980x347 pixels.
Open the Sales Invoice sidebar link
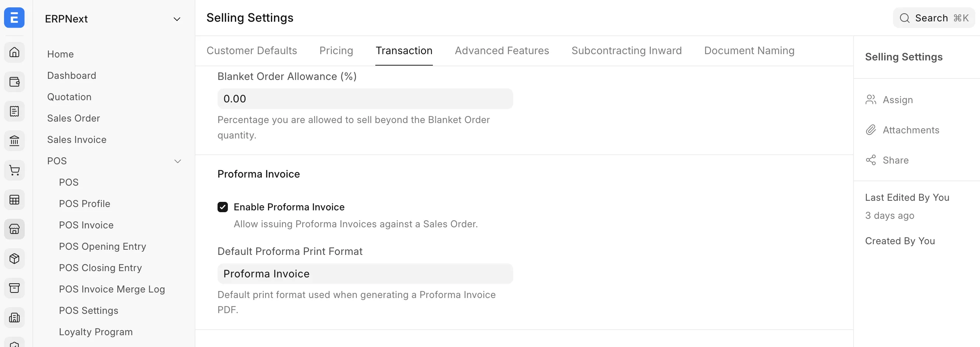pos(77,140)
